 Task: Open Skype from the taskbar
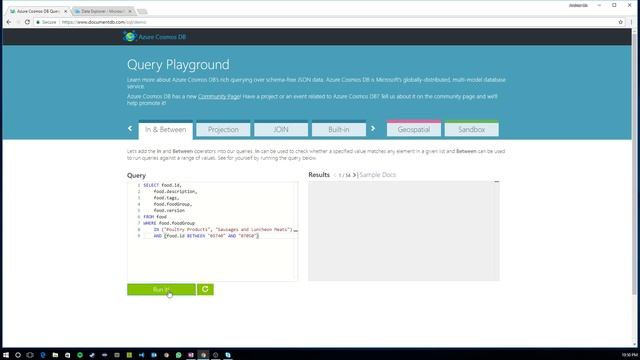tap(228, 355)
